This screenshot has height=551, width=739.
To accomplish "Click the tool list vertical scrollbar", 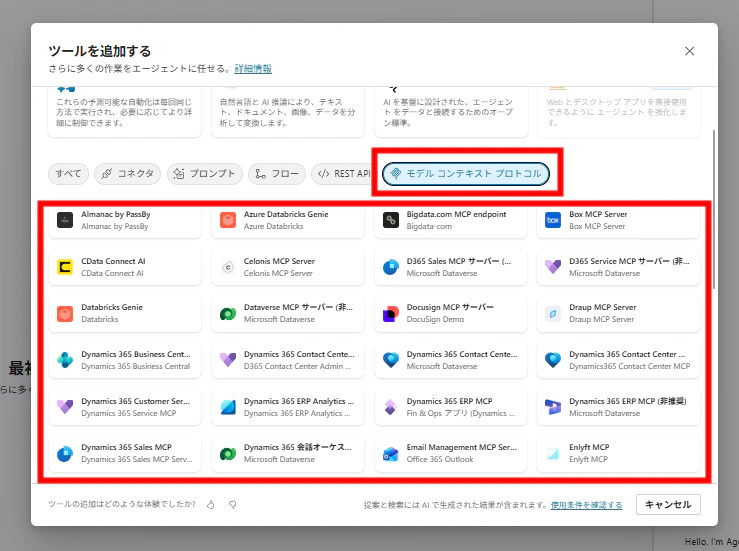I will coord(714,209).
